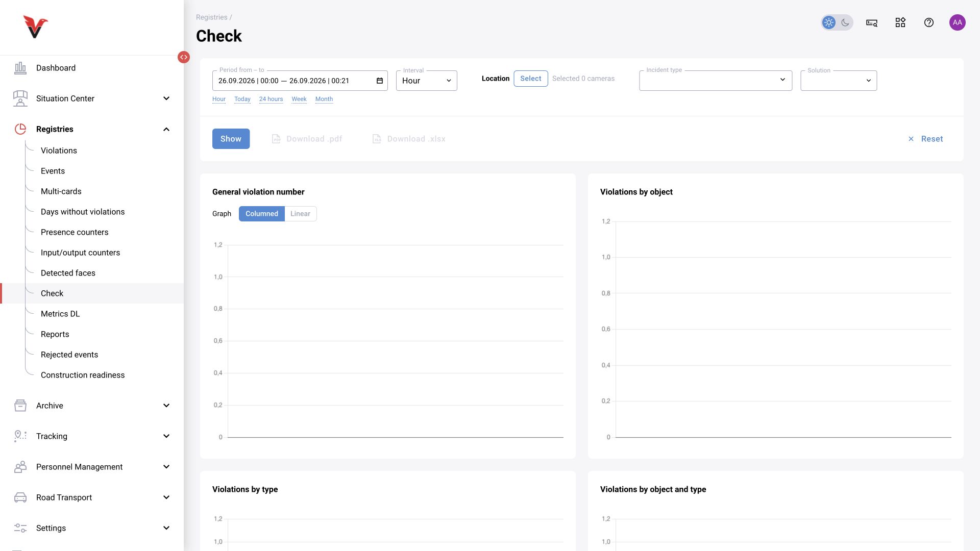The width and height of the screenshot is (980, 551).
Task: Click the Select location button
Action: (x=531, y=79)
